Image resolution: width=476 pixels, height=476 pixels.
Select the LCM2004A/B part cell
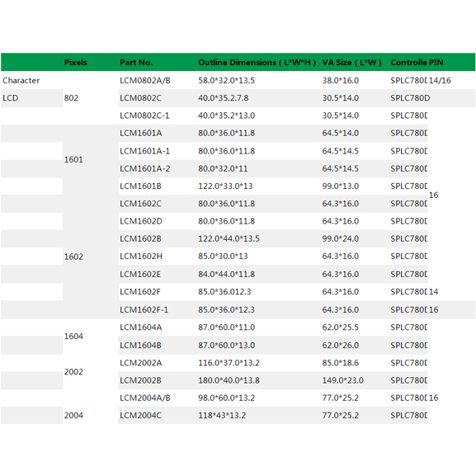click(145, 398)
